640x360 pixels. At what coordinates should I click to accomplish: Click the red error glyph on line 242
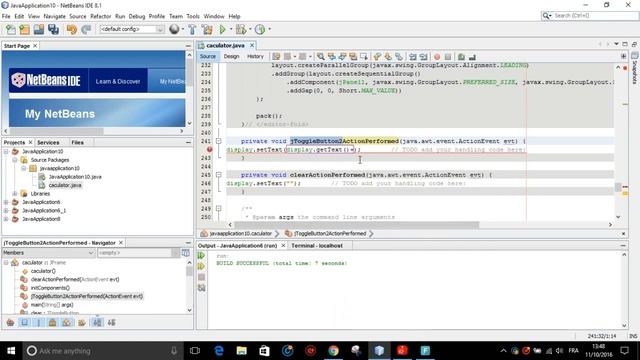[209, 150]
